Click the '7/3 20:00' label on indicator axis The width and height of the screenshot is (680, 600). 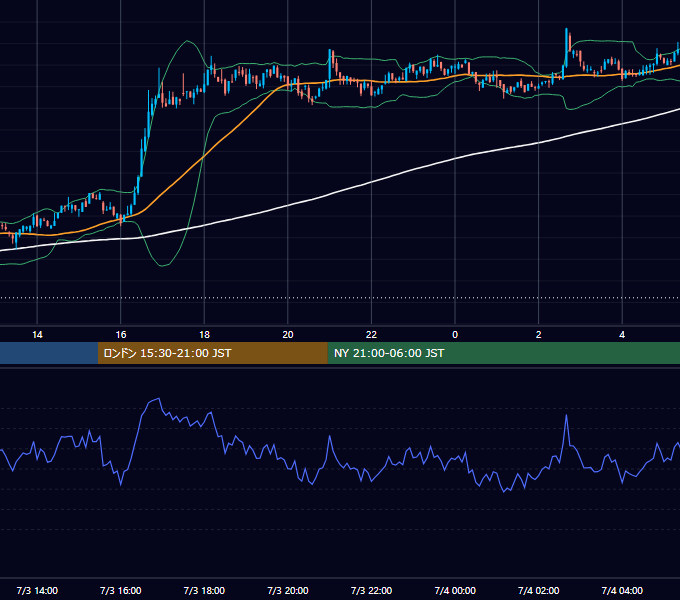coord(288,590)
